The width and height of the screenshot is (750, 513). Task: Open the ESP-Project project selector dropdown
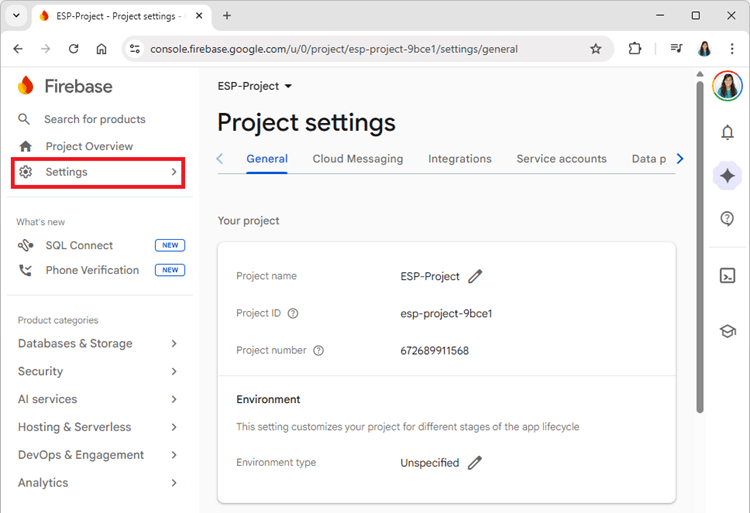[x=254, y=86]
